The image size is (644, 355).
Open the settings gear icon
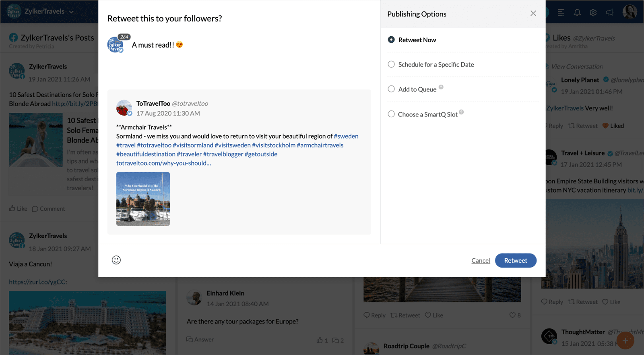coord(593,12)
